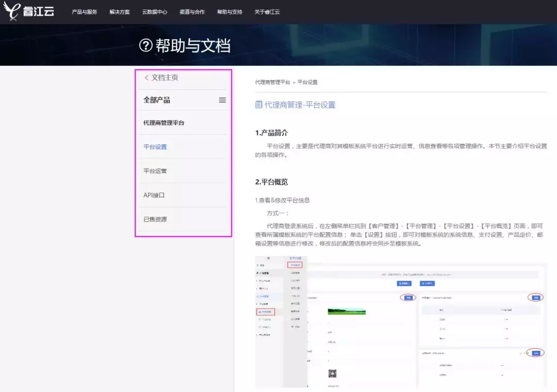Click the 代理商管理平台 breadcrumb link

tap(272, 82)
